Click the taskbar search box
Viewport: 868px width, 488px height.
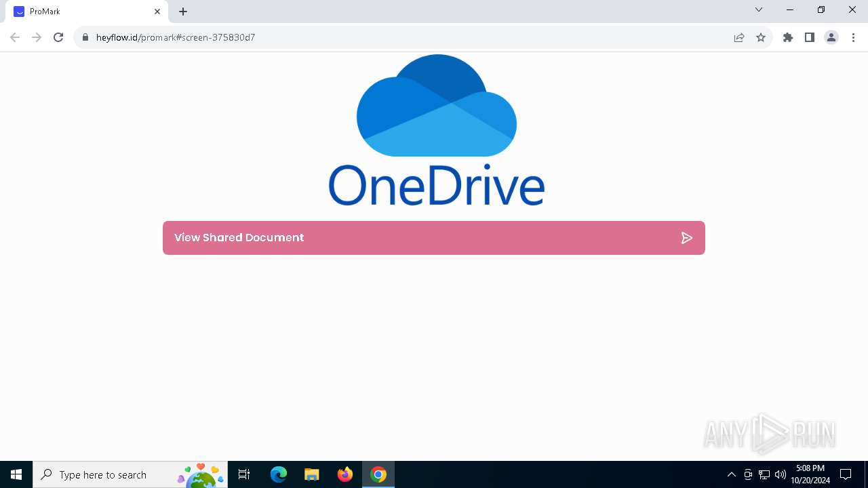coord(130,474)
